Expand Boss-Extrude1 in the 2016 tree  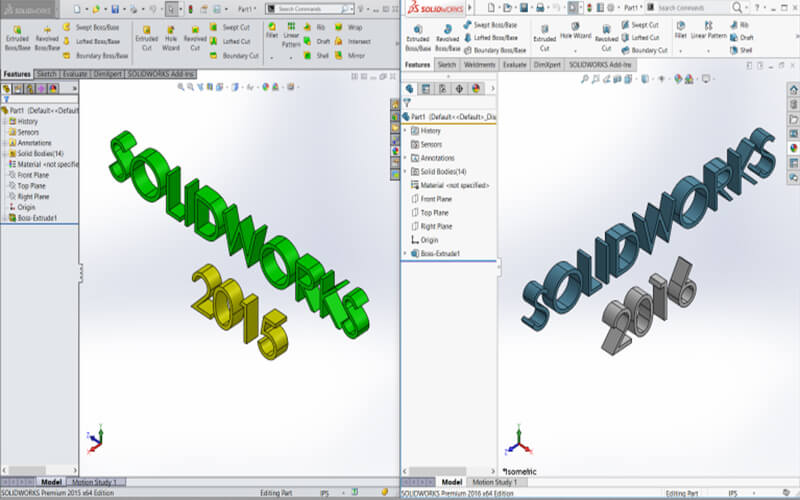point(406,253)
